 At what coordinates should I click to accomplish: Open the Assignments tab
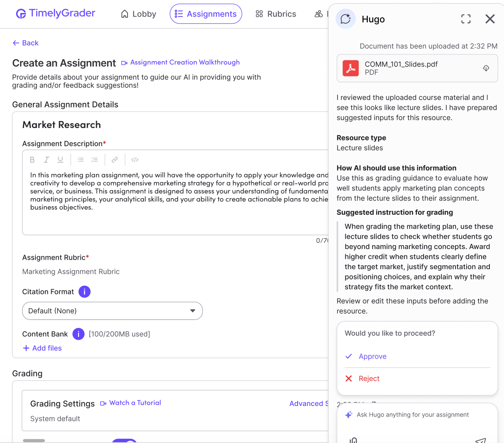(x=206, y=14)
